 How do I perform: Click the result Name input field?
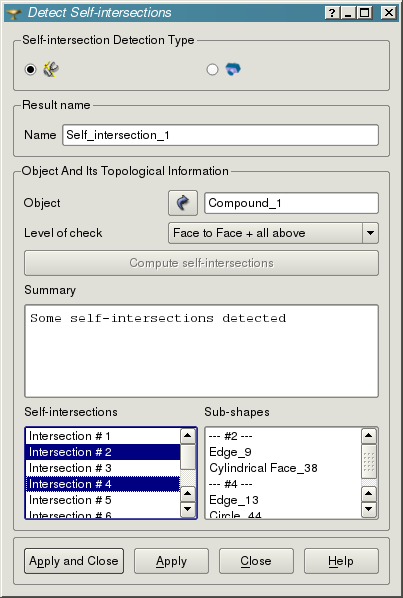[220, 135]
